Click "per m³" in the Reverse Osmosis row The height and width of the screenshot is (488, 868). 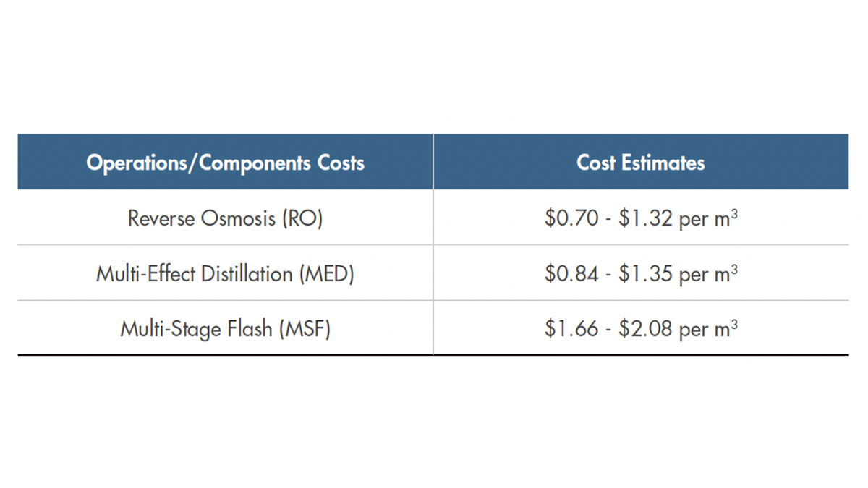point(708,219)
